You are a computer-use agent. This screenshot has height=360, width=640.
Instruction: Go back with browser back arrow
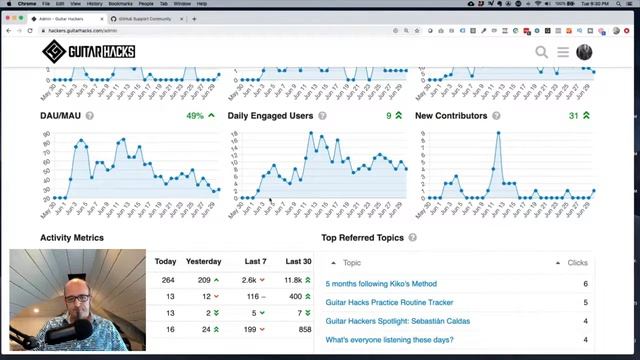click(x=9, y=31)
